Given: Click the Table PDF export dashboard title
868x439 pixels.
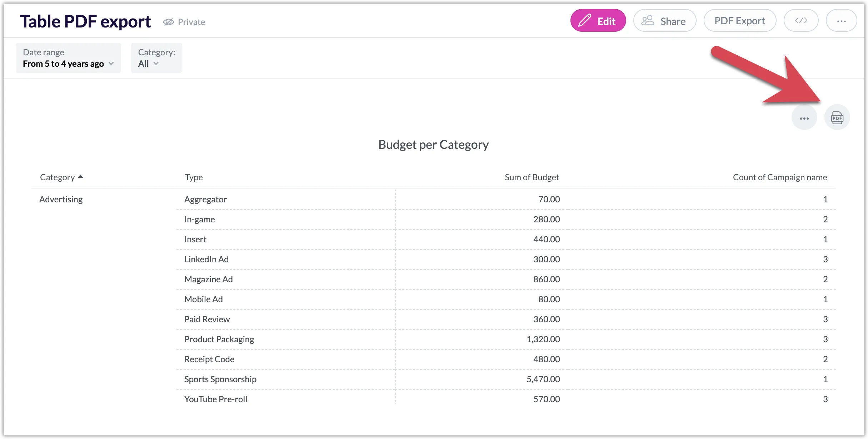Looking at the screenshot, I should [x=85, y=21].
